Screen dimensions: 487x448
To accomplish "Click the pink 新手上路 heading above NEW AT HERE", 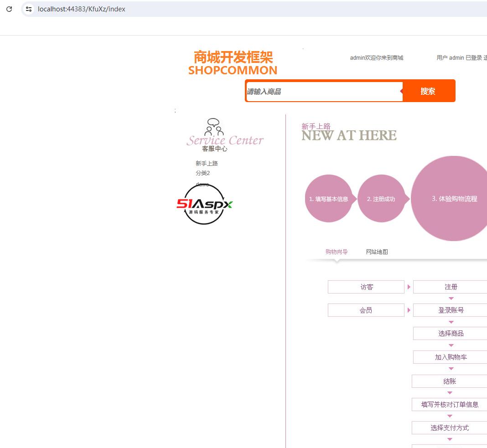I will (316, 126).
